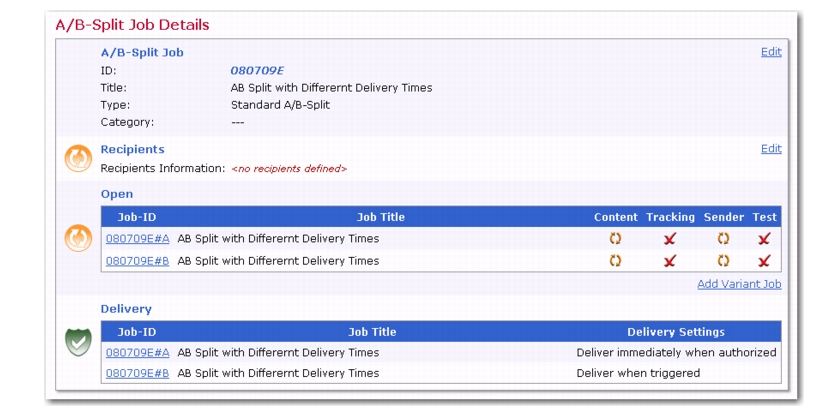
Task: Click Test red X for job 080709E#B
Action: (764, 261)
